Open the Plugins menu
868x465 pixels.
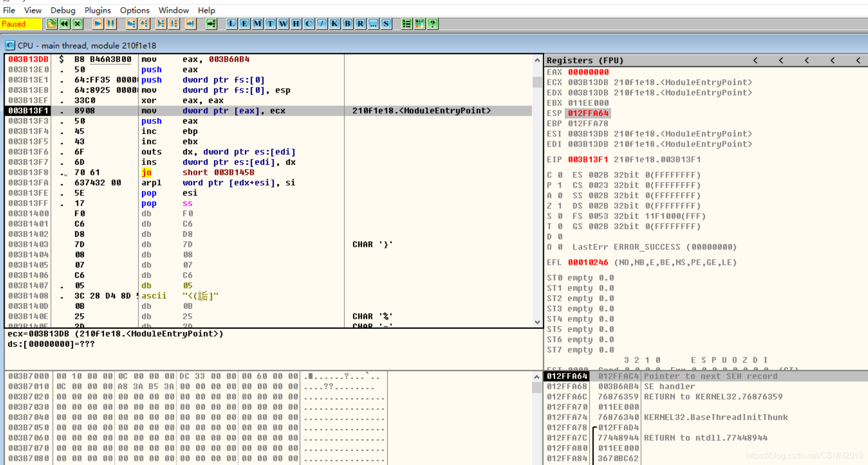pyautogui.click(x=98, y=10)
